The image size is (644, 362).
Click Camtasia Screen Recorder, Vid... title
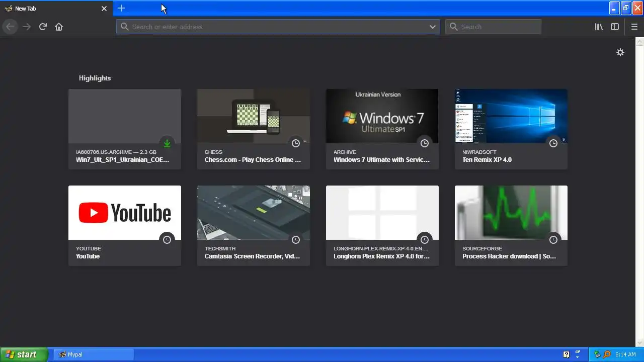click(252, 256)
